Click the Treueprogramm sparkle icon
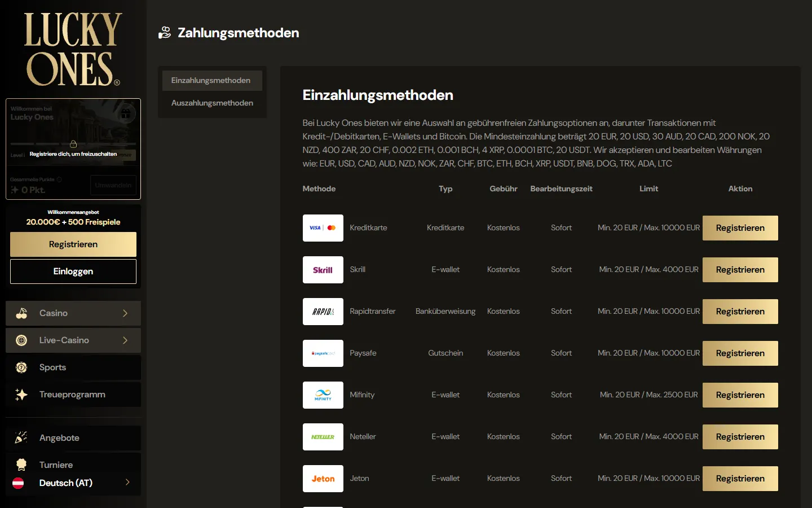 pyautogui.click(x=21, y=395)
